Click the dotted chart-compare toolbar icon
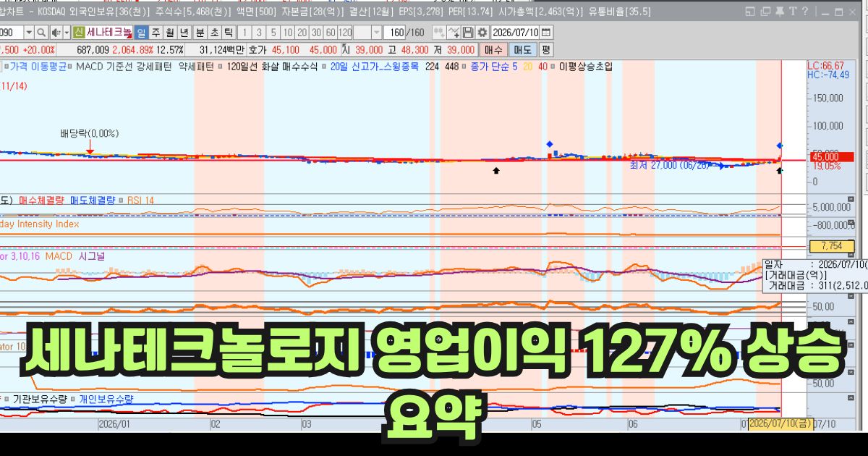Viewport: 868px width, 456px height. click(x=439, y=33)
